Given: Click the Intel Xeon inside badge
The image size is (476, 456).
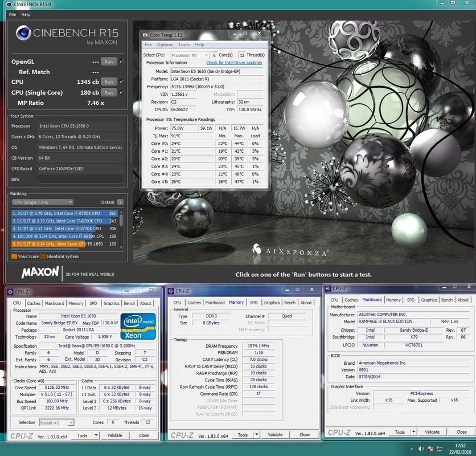Looking at the screenshot, I should click(138, 326).
